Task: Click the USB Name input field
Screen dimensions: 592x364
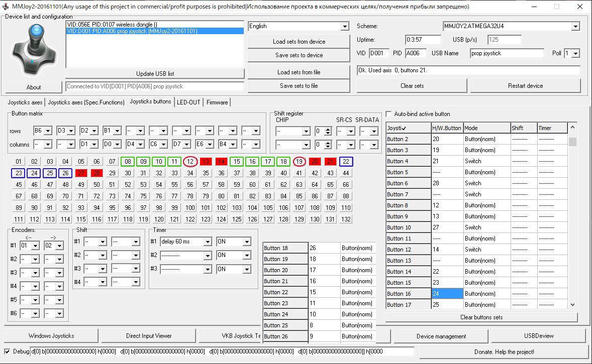Action: [507, 53]
